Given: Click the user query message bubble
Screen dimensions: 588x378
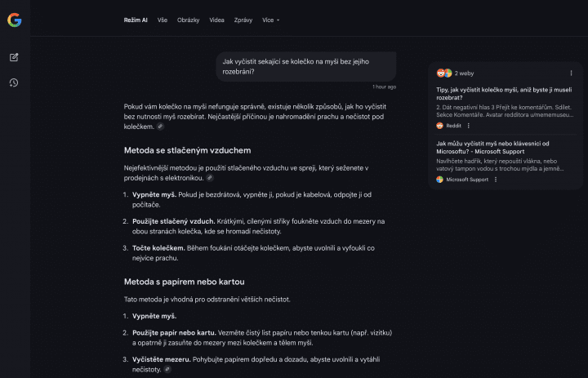Looking at the screenshot, I should pos(306,65).
